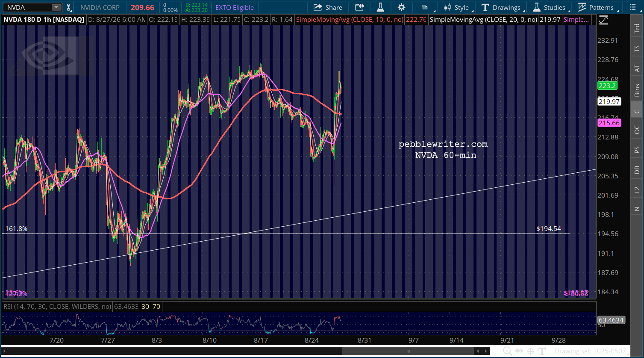644x358 pixels.
Task: Click the lab flask icon beside the gear
Action: click(x=380, y=7)
